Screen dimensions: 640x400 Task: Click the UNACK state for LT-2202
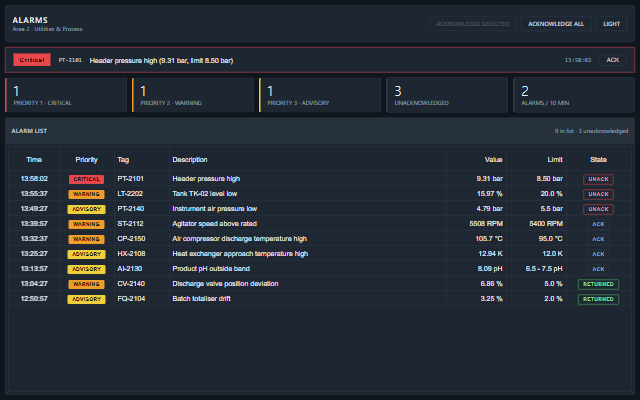[x=598, y=194]
